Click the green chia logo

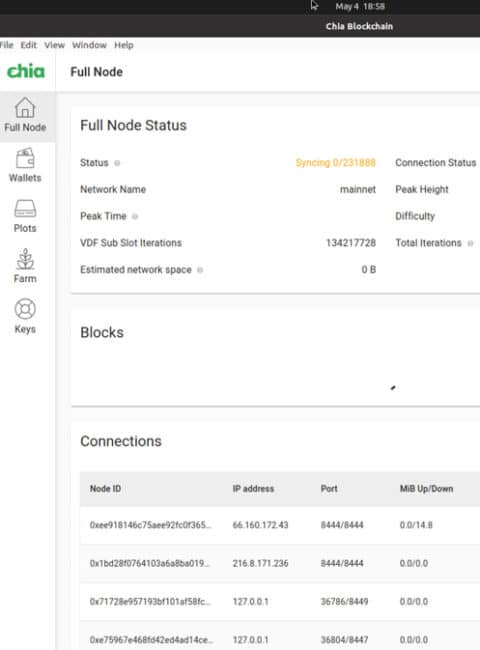(26, 71)
